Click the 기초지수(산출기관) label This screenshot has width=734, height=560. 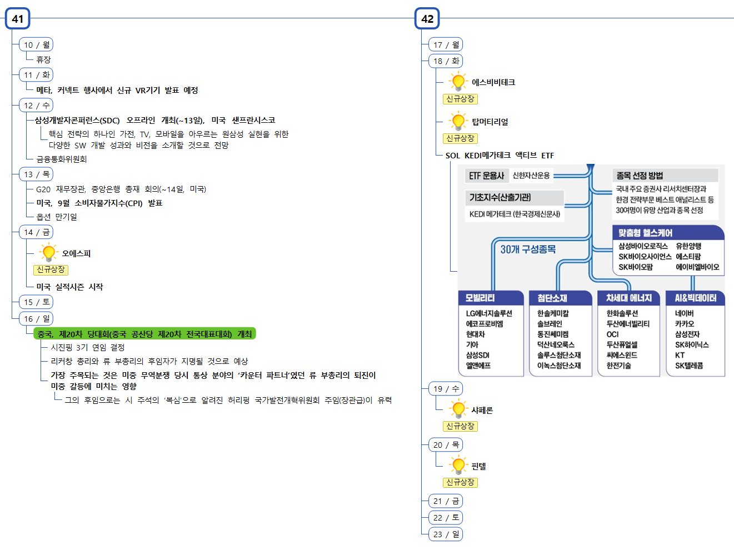pyautogui.click(x=500, y=197)
